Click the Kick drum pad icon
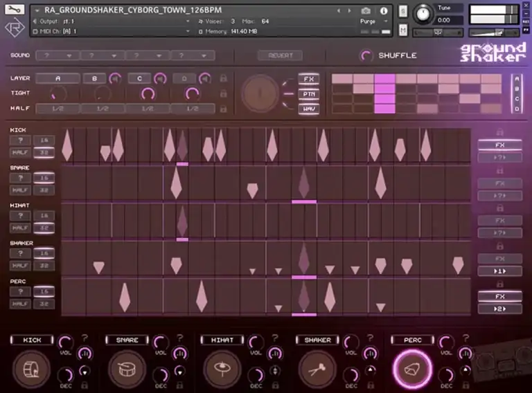This screenshot has width=532, height=393. coord(31,369)
